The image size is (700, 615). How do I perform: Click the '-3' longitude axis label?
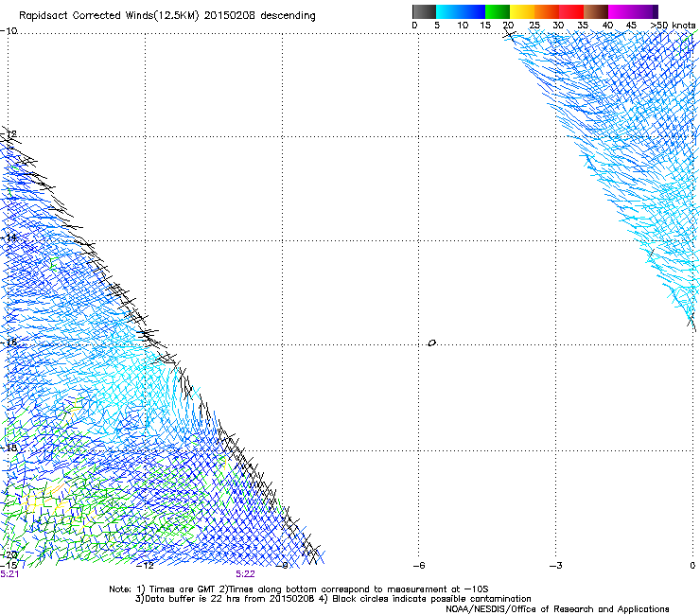point(556,566)
